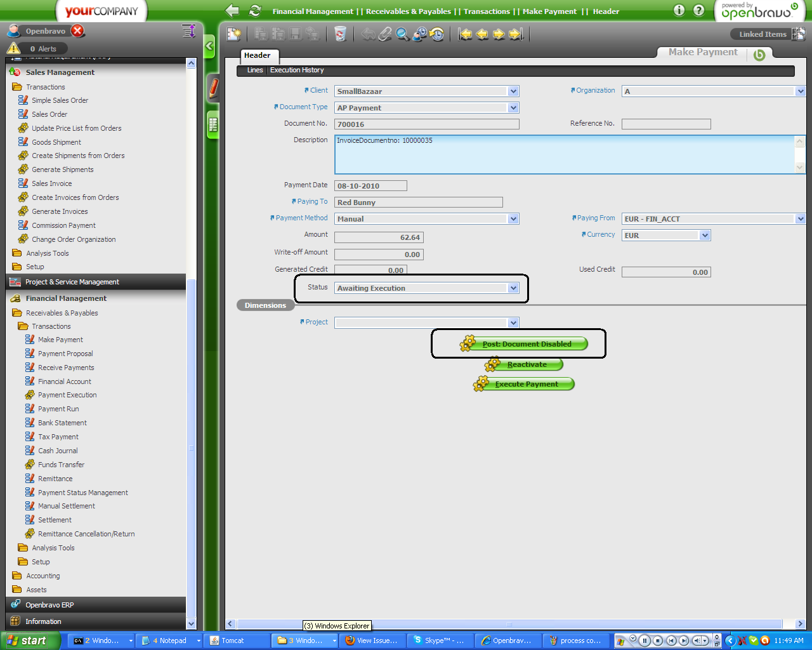The height and width of the screenshot is (650, 812).
Task: Click the green Refresh icon
Action: click(x=255, y=11)
